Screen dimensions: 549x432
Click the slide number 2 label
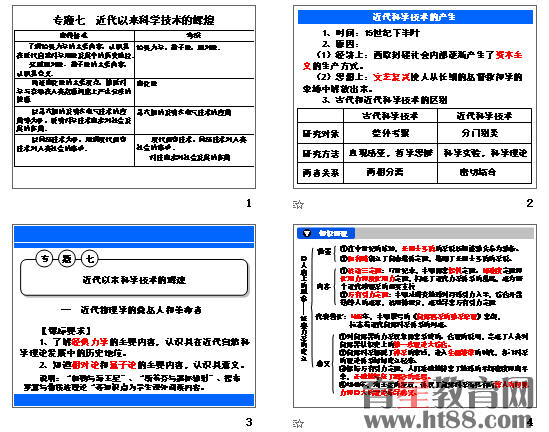coord(530,203)
